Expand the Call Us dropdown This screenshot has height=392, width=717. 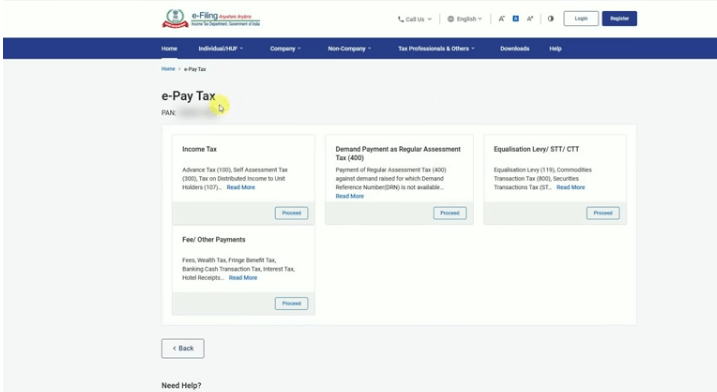pos(414,19)
